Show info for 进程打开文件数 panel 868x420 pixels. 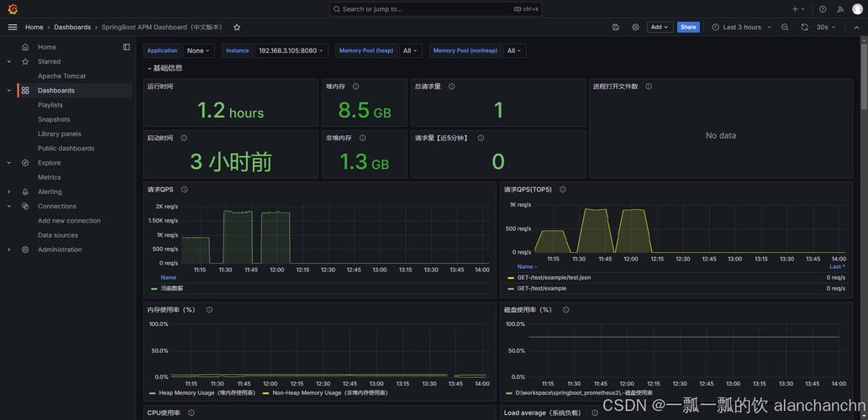pos(648,87)
